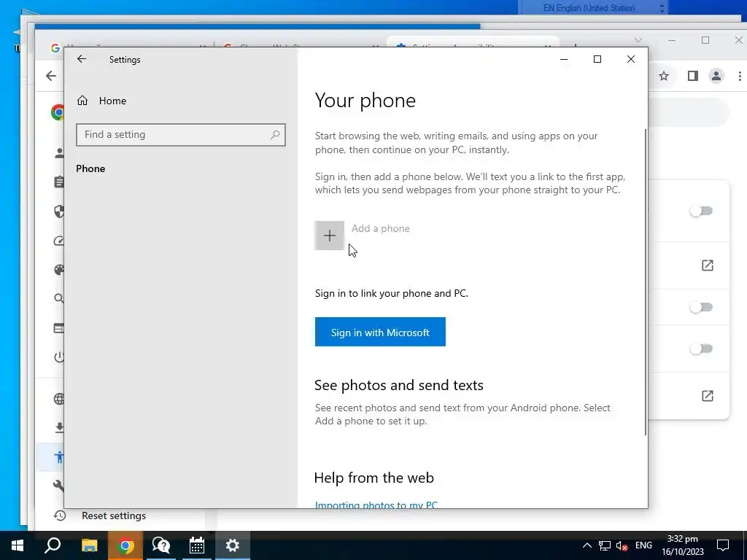
Task: Click the Add a phone label
Action: pos(381,228)
